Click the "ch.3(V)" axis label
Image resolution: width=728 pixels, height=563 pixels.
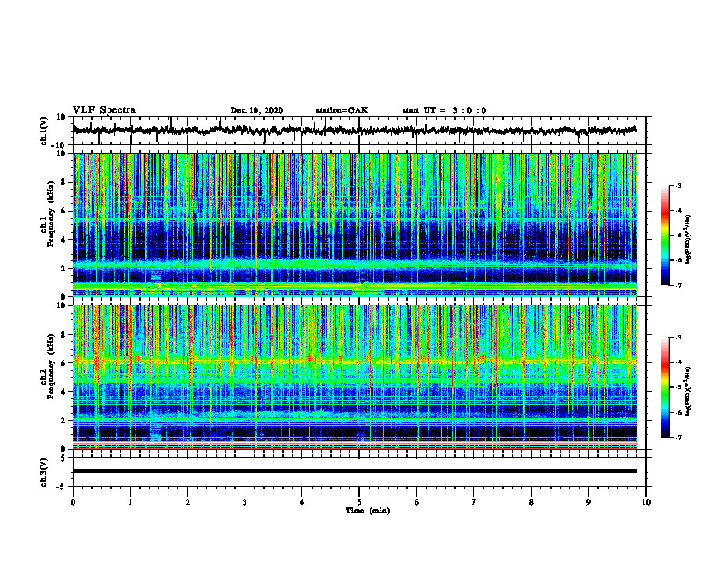[x=44, y=472]
